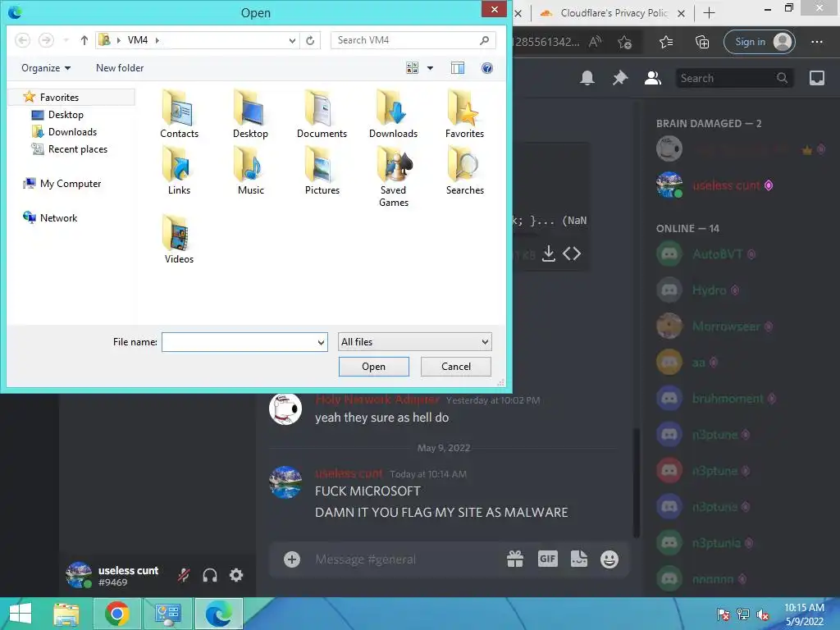
Task: Open Discord user settings gear
Action: pyautogui.click(x=236, y=575)
